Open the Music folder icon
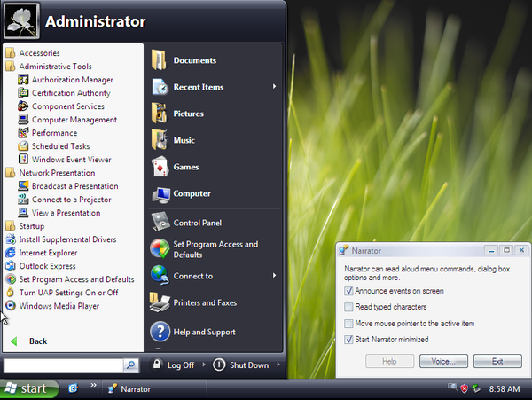 159,140
